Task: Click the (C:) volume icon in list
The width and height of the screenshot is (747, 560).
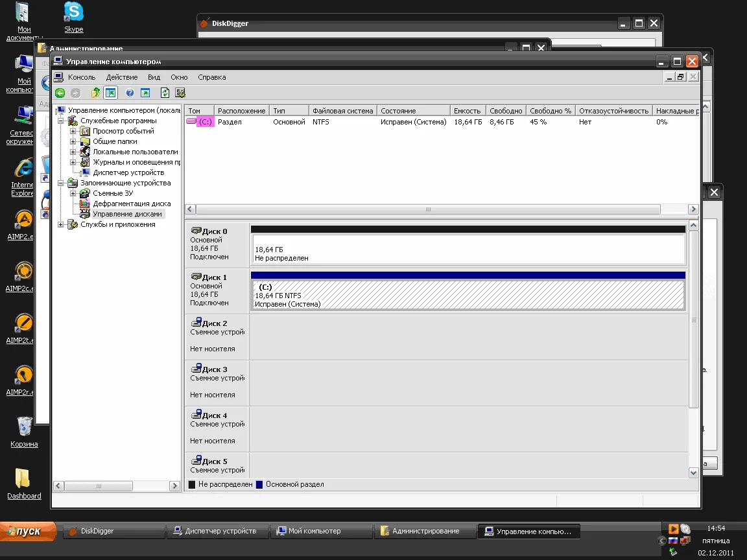Action: click(x=191, y=122)
